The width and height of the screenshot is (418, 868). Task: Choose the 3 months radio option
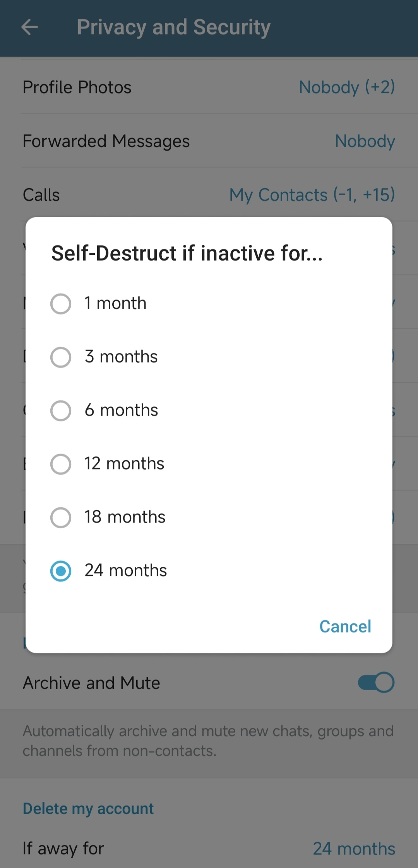click(x=61, y=357)
